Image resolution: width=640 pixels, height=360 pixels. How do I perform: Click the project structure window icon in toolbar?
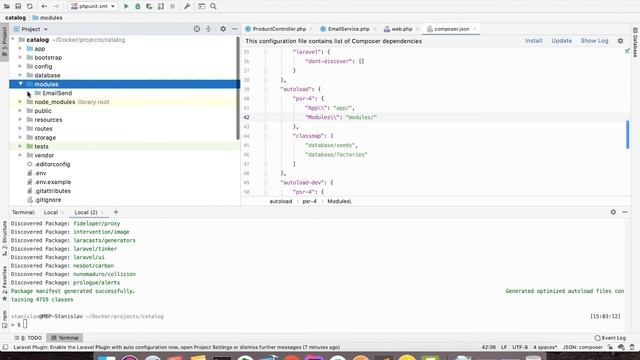[202, 6]
